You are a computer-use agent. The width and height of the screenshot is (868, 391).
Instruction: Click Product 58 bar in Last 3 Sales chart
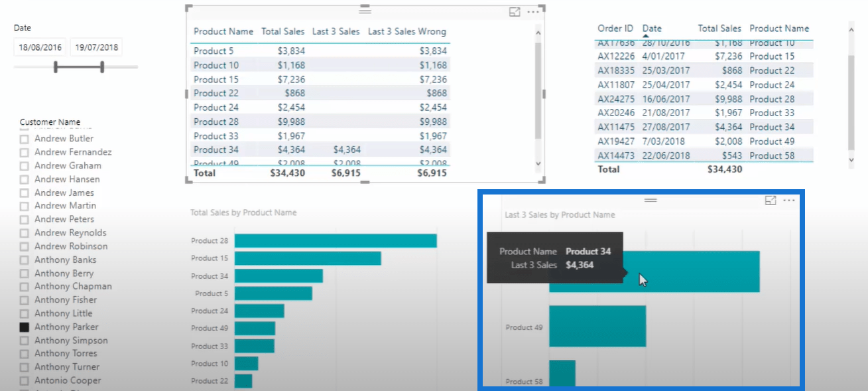pos(562,373)
